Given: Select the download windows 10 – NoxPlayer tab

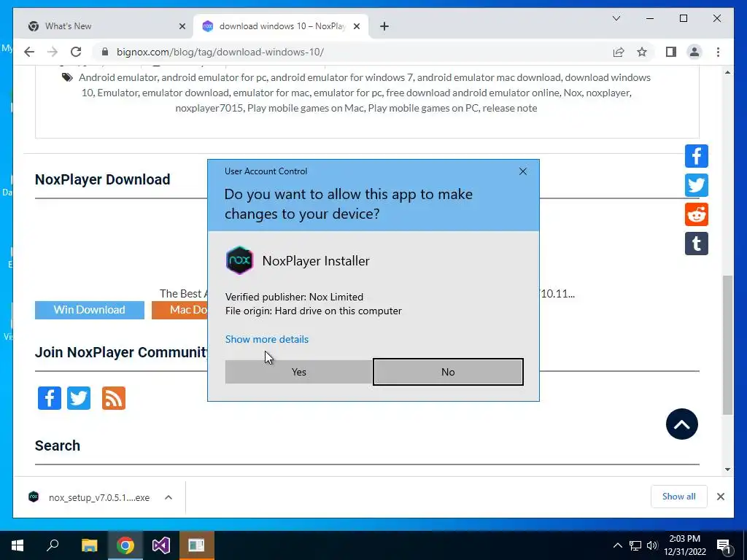Looking at the screenshot, I should (281, 26).
